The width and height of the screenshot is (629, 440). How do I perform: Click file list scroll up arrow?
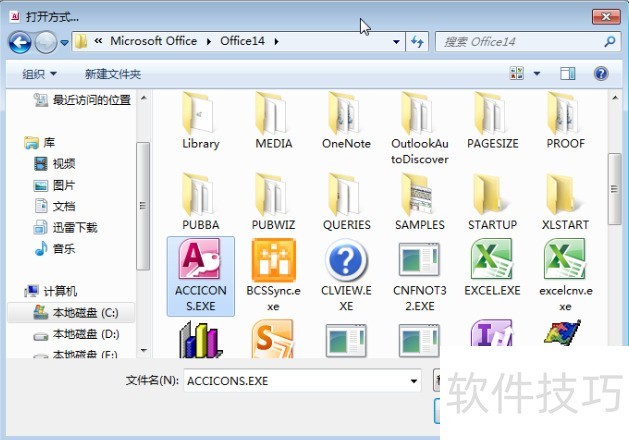(x=615, y=98)
